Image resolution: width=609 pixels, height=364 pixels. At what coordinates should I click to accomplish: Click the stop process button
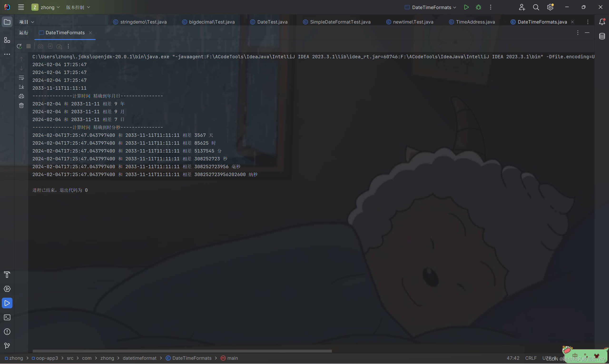[29, 46]
